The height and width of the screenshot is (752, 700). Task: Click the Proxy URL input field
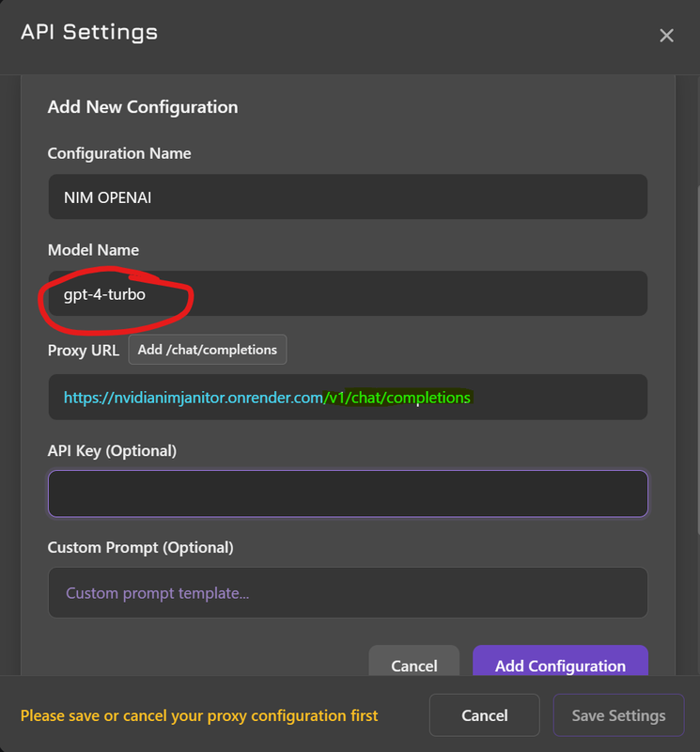(x=348, y=397)
